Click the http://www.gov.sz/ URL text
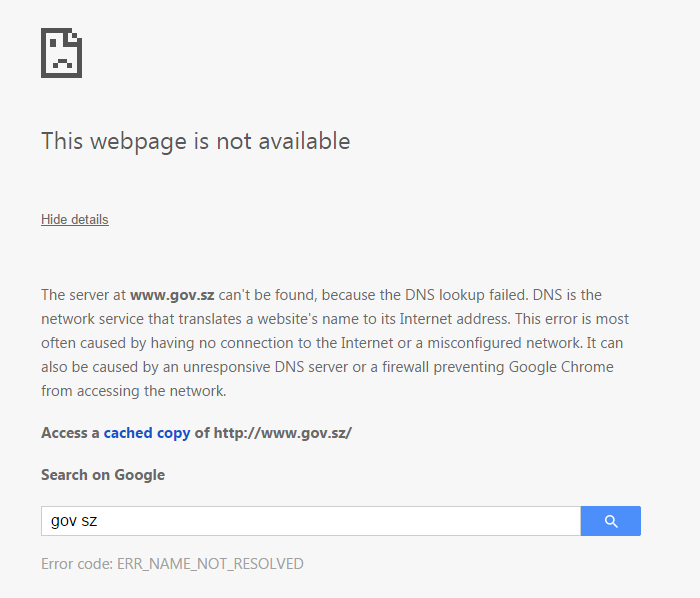Image resolution: width=700 pixels, height=598 pixels. (x=283, y=433)
